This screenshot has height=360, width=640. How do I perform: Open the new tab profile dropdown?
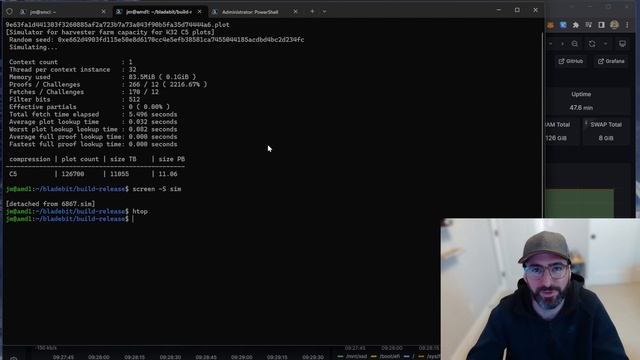tap(324, 11)
